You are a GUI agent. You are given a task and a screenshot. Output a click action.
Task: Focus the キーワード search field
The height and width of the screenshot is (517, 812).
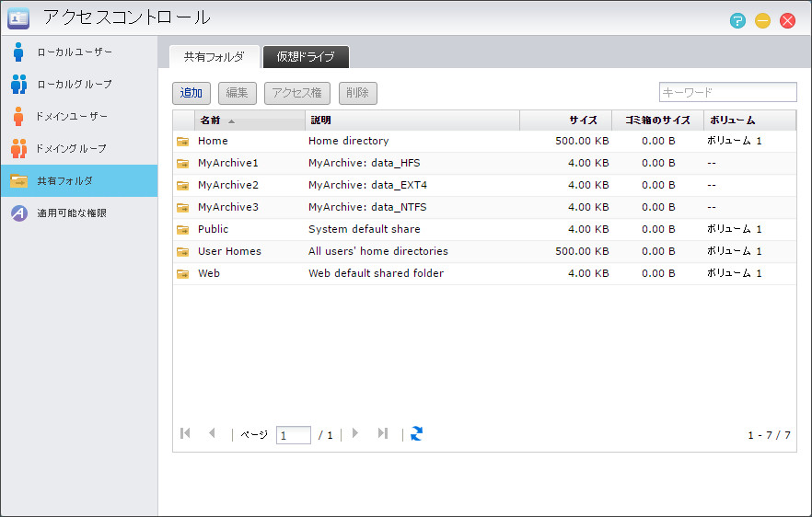[x=727, y=93]
